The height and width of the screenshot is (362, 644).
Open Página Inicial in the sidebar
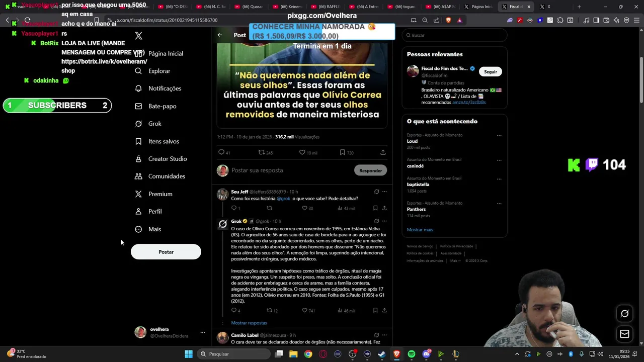coord(159,53)
